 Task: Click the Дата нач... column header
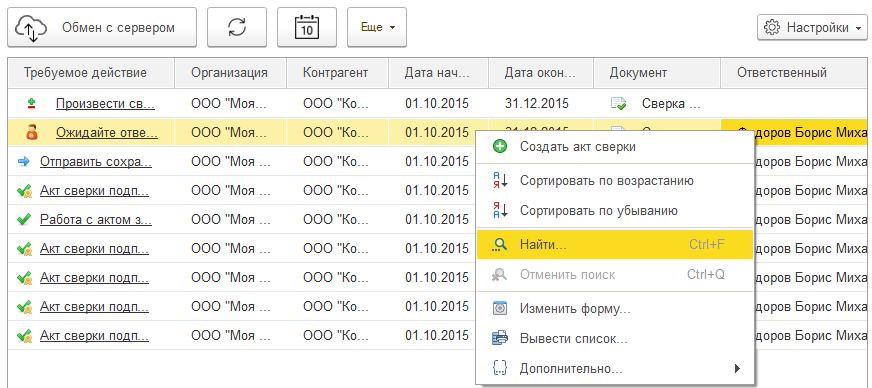[x=439, y=72]
